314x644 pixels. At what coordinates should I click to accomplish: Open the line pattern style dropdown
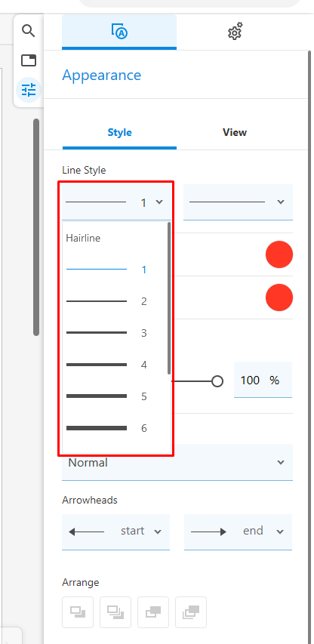coord(238,202)
